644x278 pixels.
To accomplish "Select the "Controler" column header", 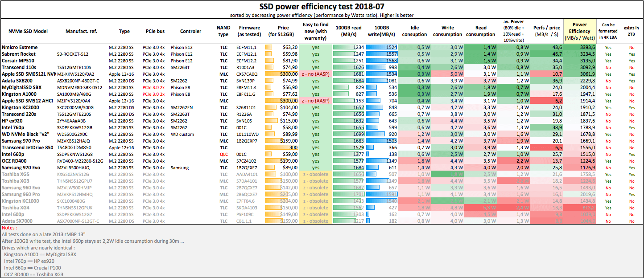I will tap(191, 31).
